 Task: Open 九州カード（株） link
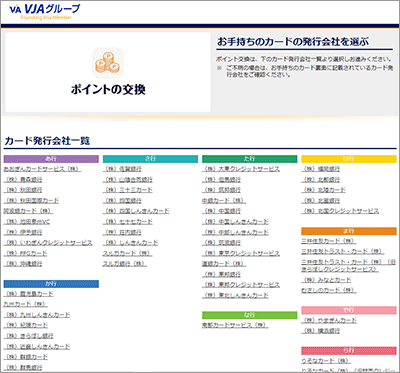coord(26,304)
